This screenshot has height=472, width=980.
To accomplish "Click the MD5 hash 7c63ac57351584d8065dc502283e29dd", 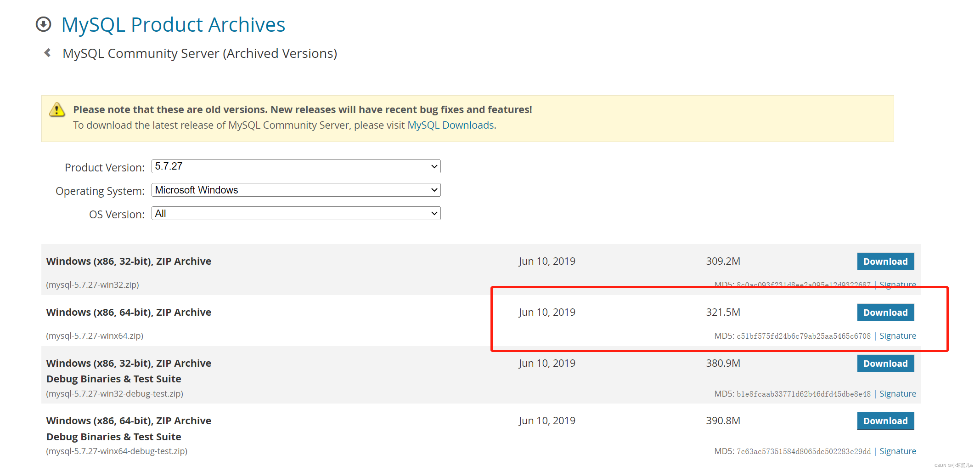I will pyautogui.click(x=804, y=452).
